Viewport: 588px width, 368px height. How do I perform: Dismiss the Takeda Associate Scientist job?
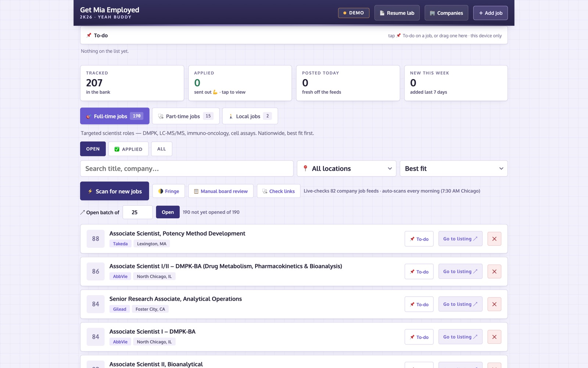pos(494,239)
